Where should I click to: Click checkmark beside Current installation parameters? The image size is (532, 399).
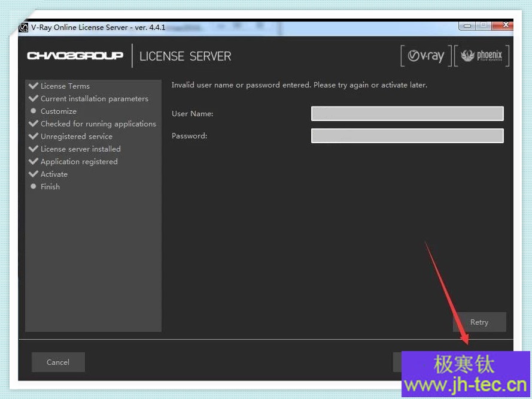coord(34,98)
